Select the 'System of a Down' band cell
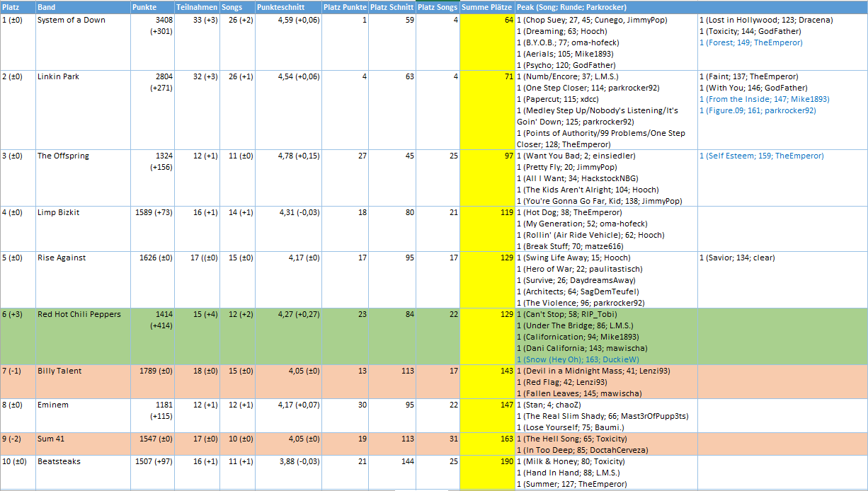This screenshot has width=868, height=491. [83, 42]
